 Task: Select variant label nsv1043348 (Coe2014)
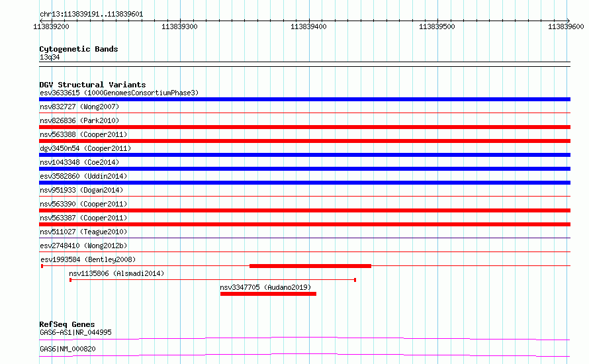[79, 162]
